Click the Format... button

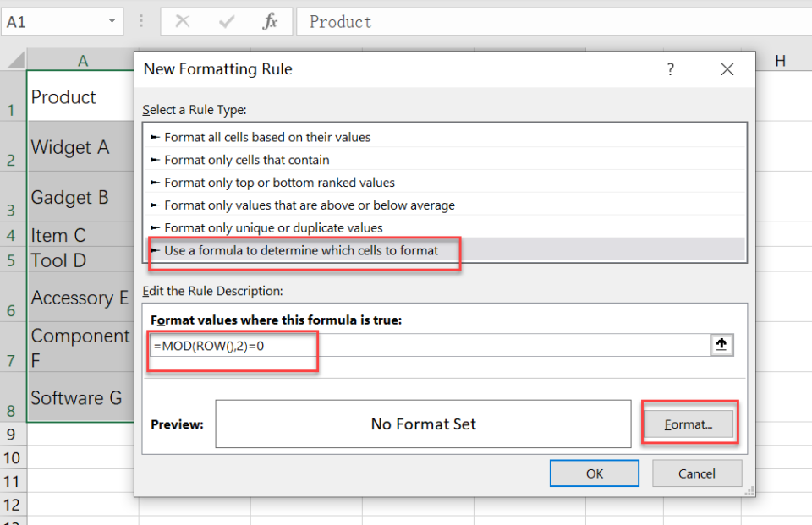click(x=689, y=424)
